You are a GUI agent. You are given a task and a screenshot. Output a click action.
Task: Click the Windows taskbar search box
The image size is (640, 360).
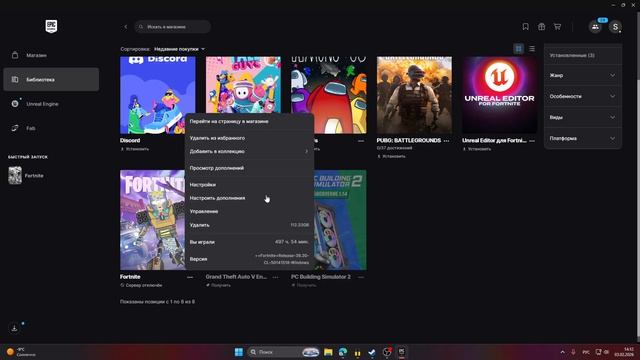click(x=284, y=352)
